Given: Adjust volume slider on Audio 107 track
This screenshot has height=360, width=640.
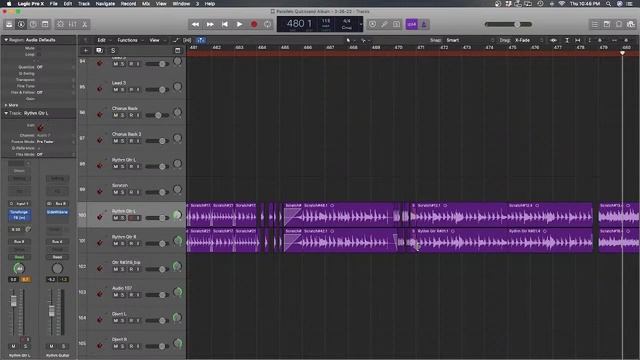Looking at the screenshot, I should (x=157, y=295).
